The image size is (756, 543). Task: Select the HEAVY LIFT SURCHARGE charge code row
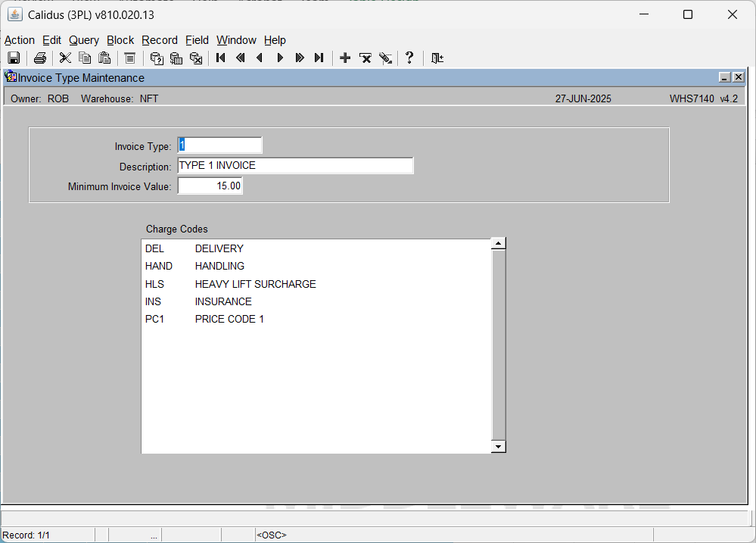(316, 284)
